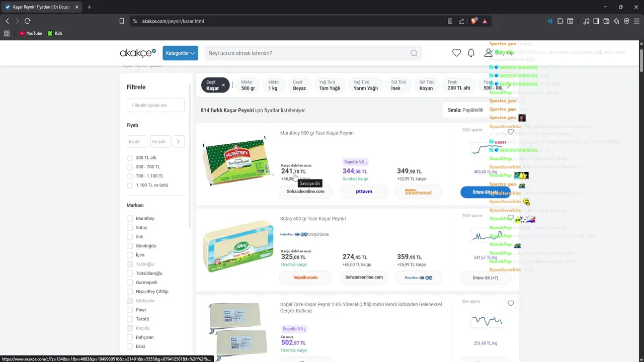644x362 pixels.
Task: Click the search magnifier icon
Action: [414, 53]
